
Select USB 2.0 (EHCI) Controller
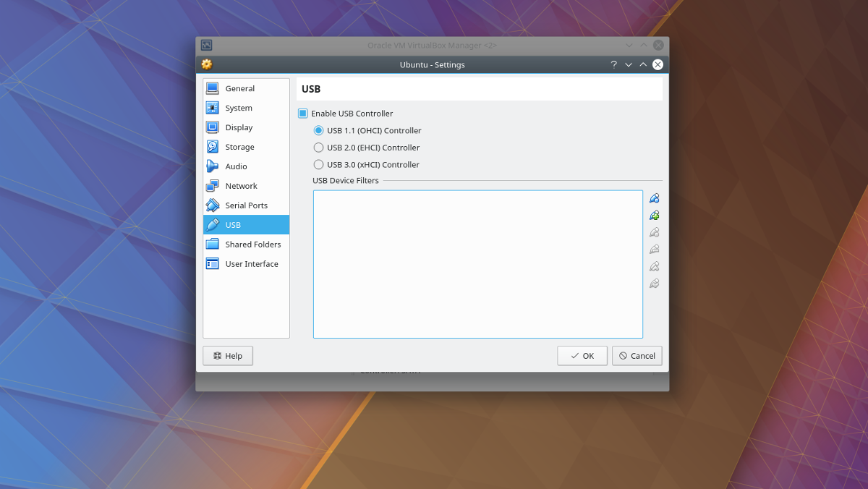click(318, 148)
